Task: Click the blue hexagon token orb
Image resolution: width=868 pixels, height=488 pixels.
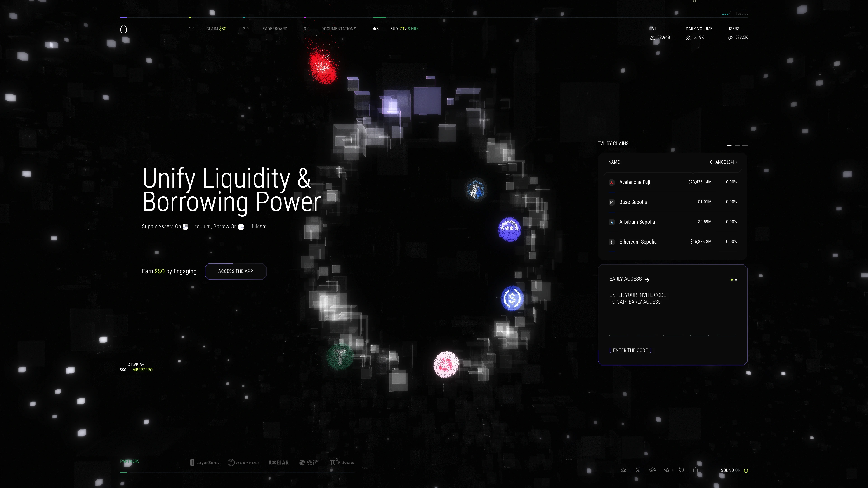Action: click(x=475, y=190)
